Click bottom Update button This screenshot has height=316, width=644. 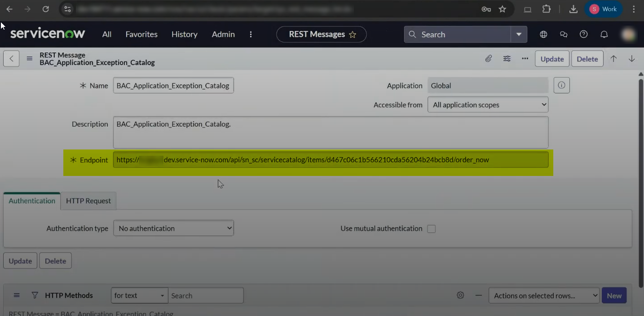[x=20, y=261]
